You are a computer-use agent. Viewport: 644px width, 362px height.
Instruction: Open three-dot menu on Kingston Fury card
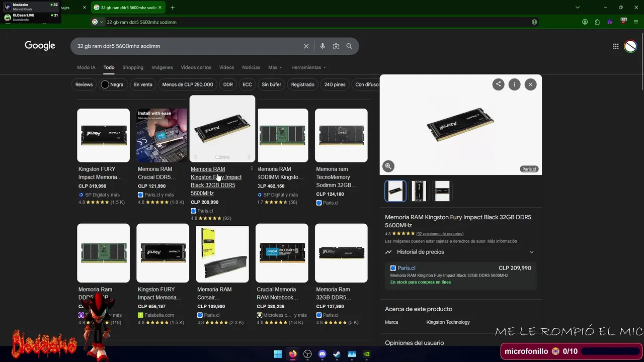pyautogui.click(x=252, y=169)
